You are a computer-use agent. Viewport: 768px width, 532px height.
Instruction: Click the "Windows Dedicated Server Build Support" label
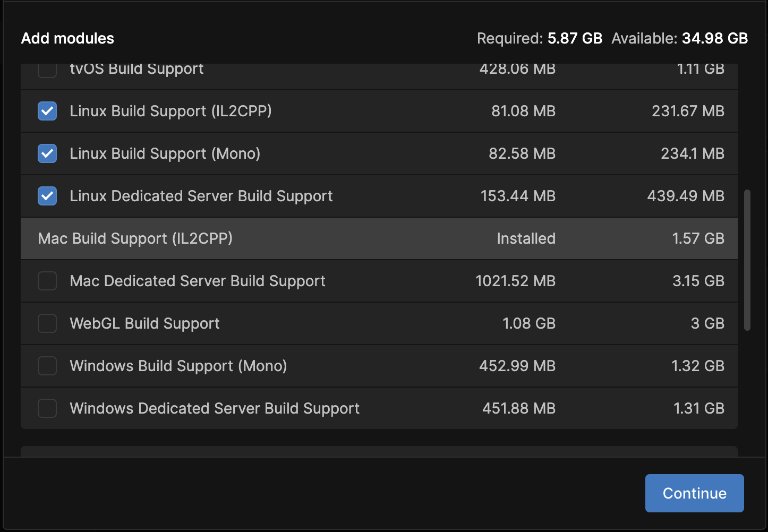point(215,408)
